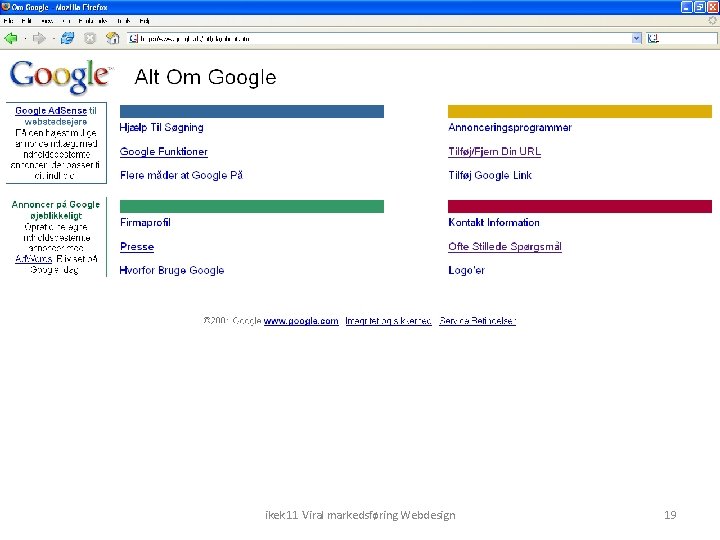
Task: Click Tilføj/Fjern Din URL link
Action: coord(495,152)
